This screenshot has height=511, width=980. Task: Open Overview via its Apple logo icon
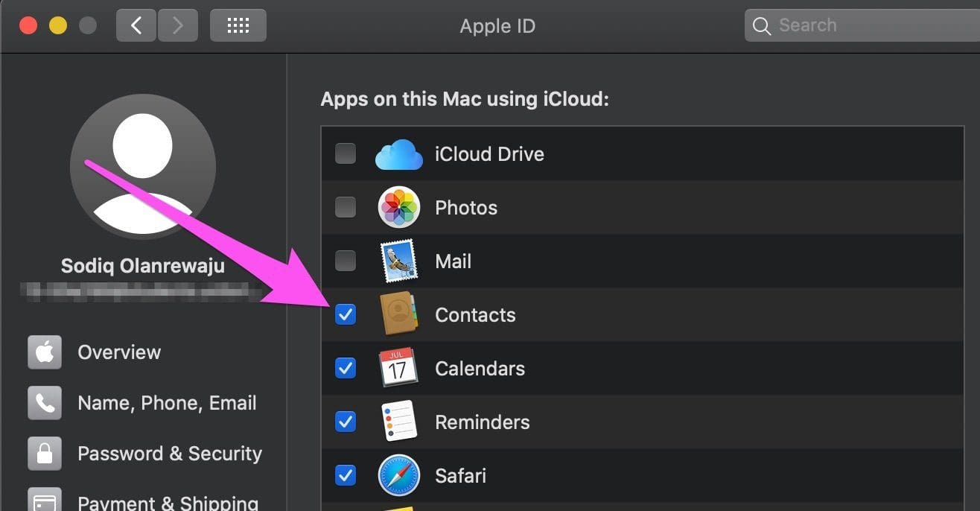[x=45, y=352]
